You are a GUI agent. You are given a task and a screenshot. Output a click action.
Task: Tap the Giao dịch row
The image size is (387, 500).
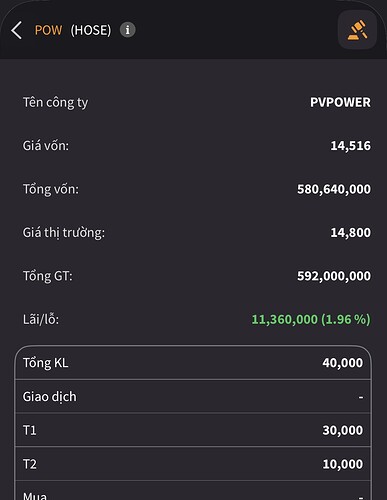click(193, 397)
